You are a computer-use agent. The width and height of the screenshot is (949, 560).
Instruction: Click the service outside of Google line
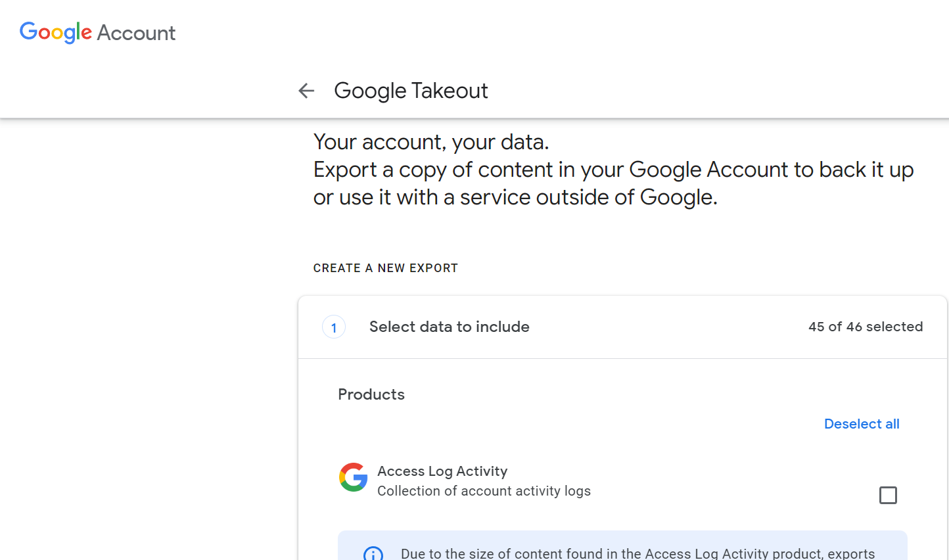tap(515, 197)
